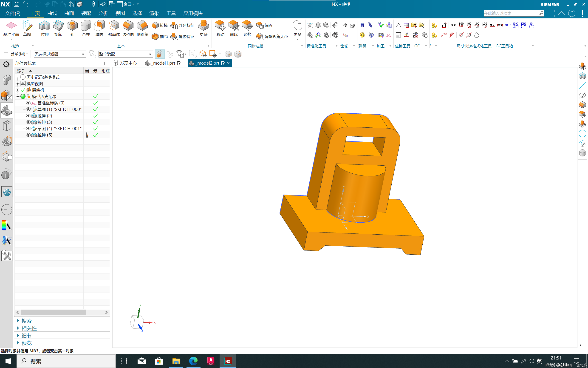Click the Undo arrow icon
The image size is (588, 368).
pos(25,4)
